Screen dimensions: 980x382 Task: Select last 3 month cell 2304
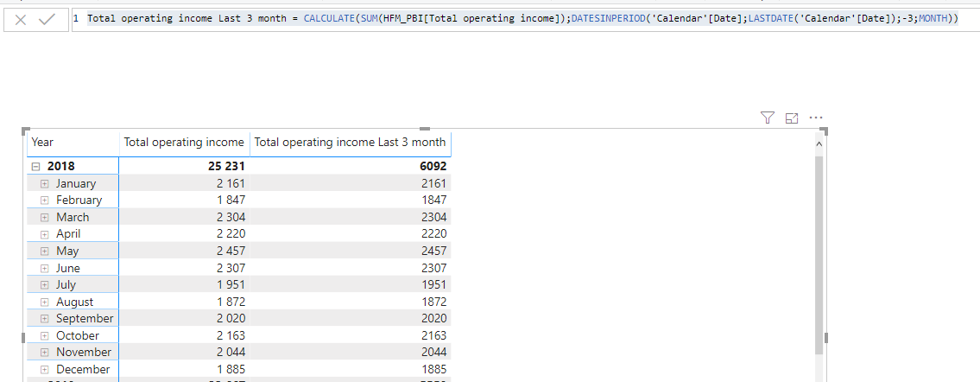click(434, 217)
